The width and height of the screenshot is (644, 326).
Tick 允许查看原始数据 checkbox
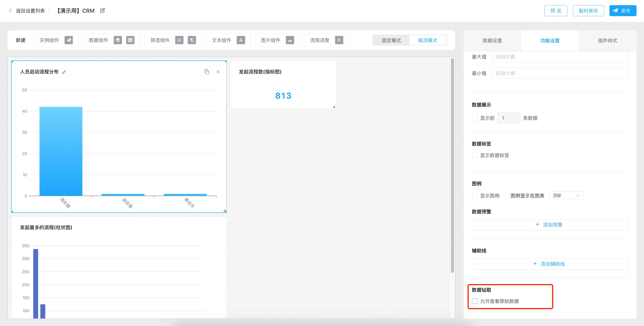pos(475,301)
